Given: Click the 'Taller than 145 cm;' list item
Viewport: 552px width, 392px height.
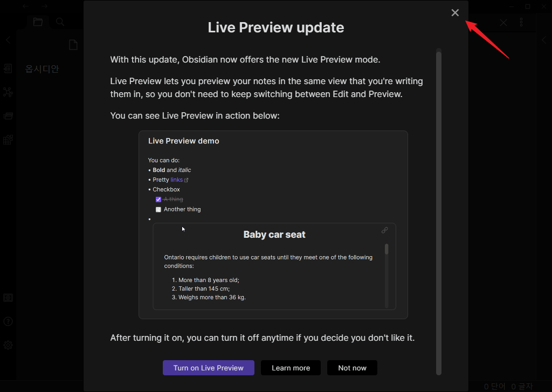Looking at the screenshot, I should click(204, 288).
